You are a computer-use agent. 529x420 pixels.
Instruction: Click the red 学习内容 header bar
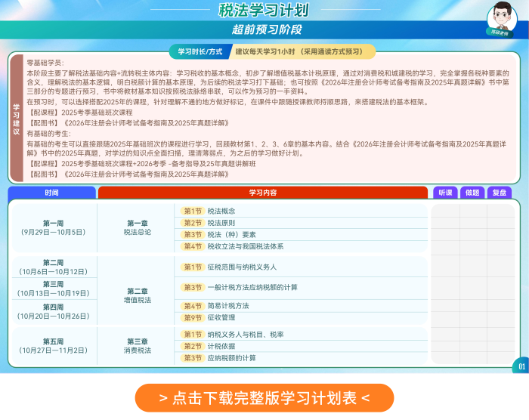point(263,193)
